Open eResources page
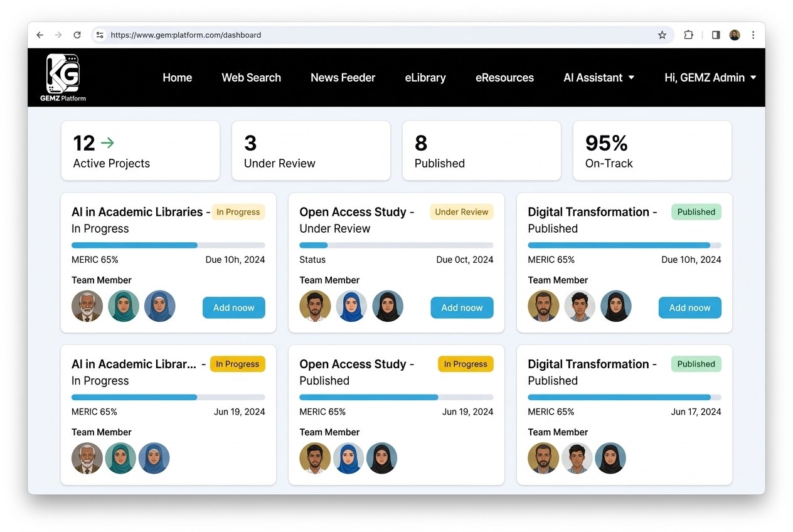Screen dimensions: 793x532 (x=504, y=78)
